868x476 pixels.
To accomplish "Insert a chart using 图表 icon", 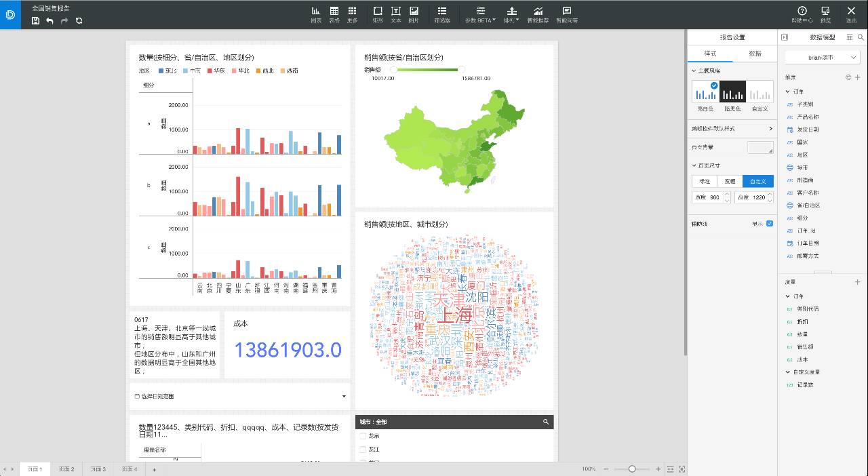I will click(316, 14).
